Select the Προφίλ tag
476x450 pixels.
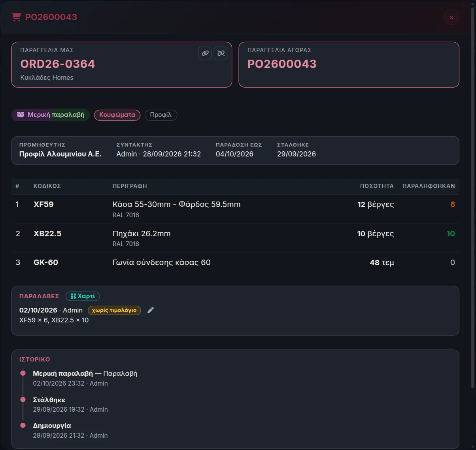(161, 115)
